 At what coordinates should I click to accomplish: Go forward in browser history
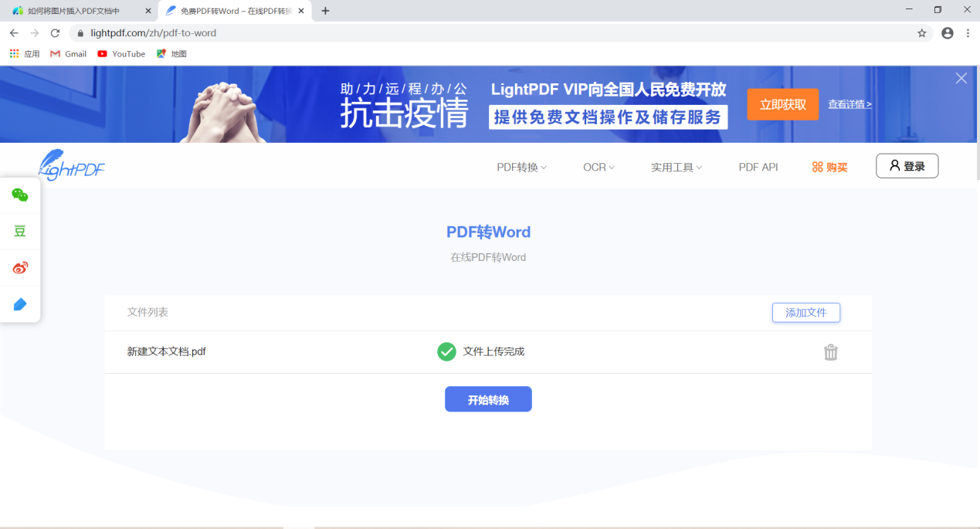pyautogui.click(x=34, y=33)
